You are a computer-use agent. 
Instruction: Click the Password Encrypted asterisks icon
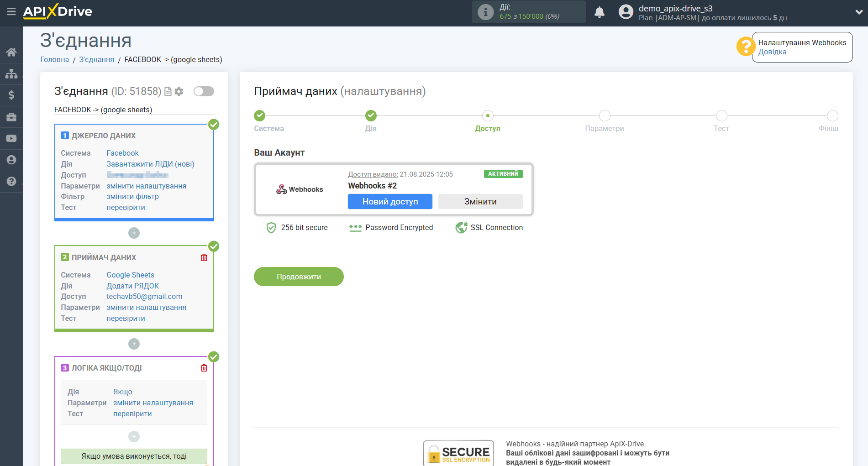pos(355,228)
